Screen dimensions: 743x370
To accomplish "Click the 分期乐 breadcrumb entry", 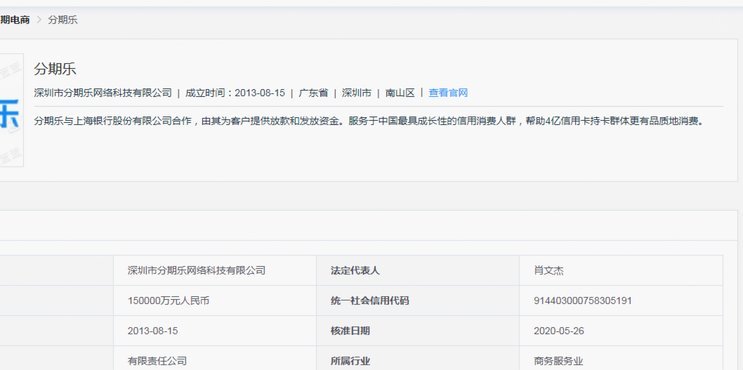I will point(63,20).
